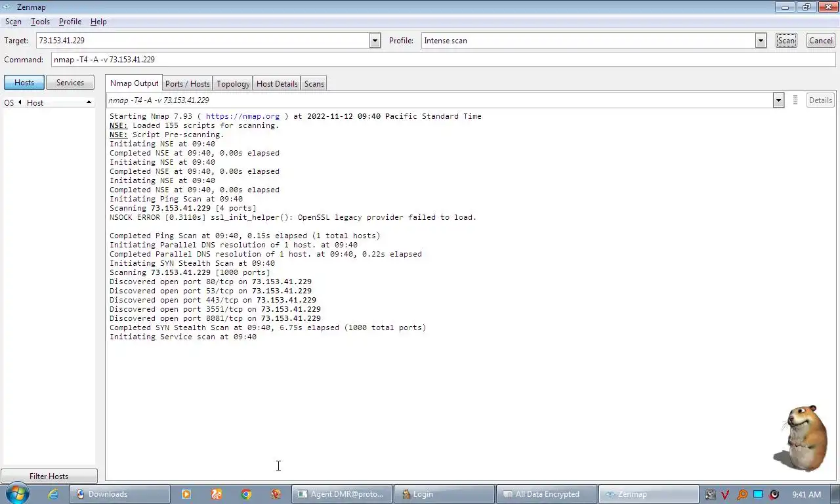Click the 'NSOCK ERROR' output line
Viewport: 840px width, 504px height.
pos(293,217)
